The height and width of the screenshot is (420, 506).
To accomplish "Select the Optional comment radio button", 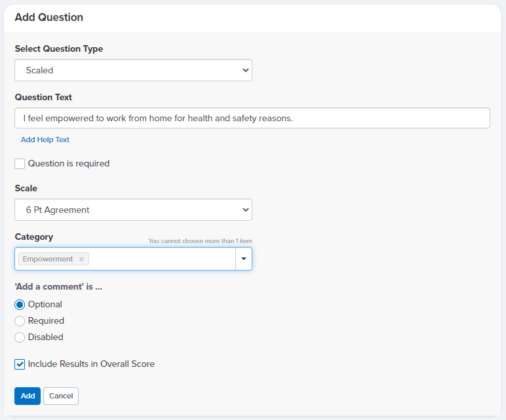I will 20,305.
